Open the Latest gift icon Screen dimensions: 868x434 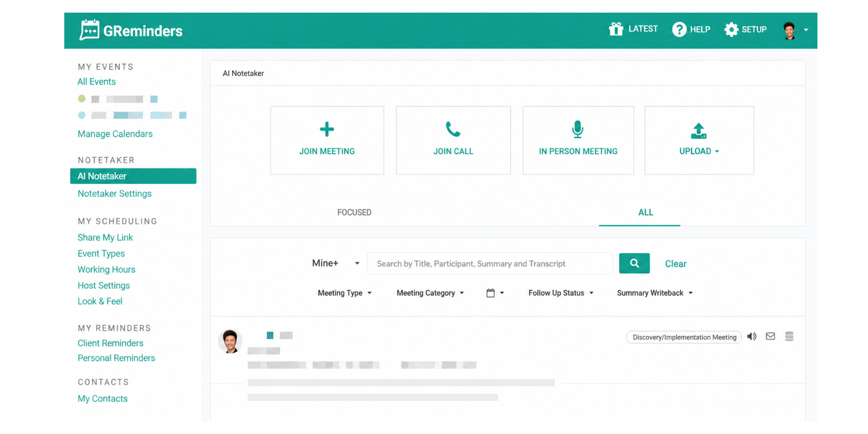coord(616,29)
